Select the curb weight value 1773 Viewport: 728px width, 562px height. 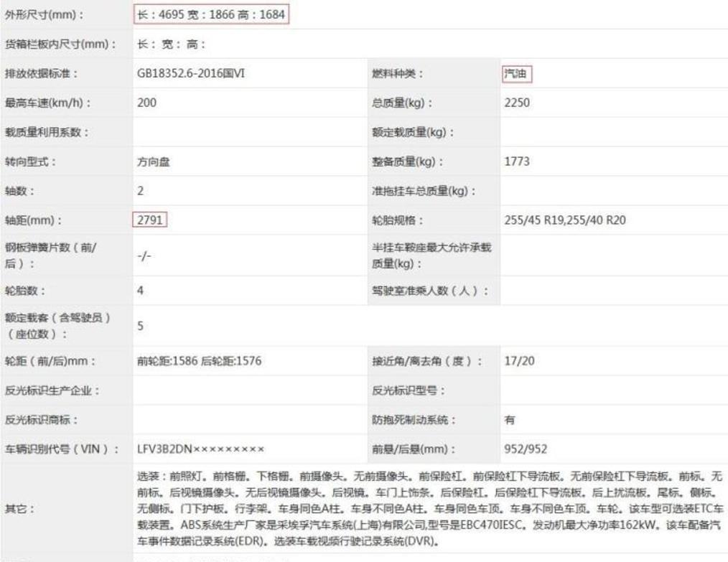coord(517,161)
